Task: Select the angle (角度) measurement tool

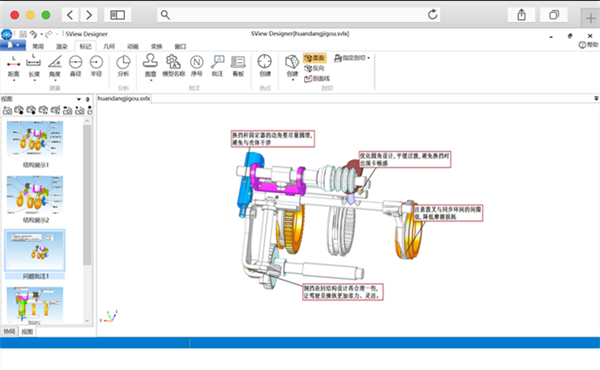Action: 55,66
